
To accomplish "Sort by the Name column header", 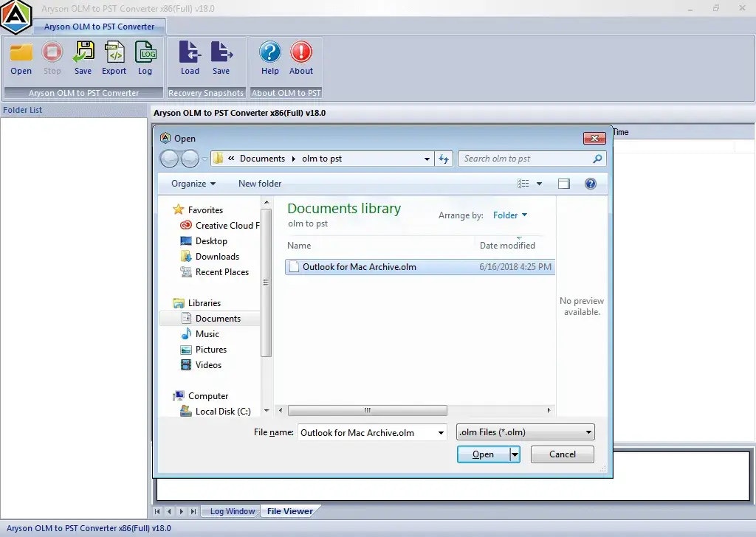I will coord(299,245).
